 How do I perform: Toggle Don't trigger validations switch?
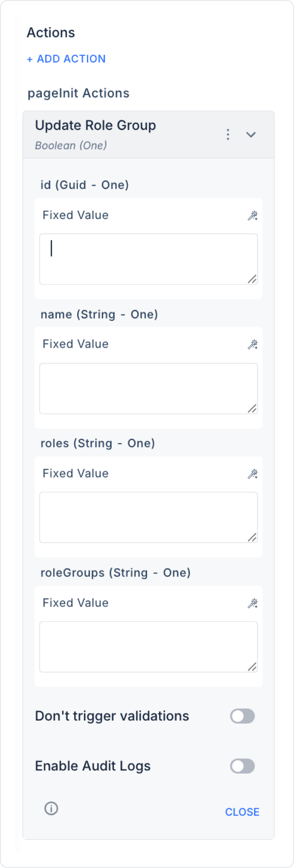click(242, 716)
